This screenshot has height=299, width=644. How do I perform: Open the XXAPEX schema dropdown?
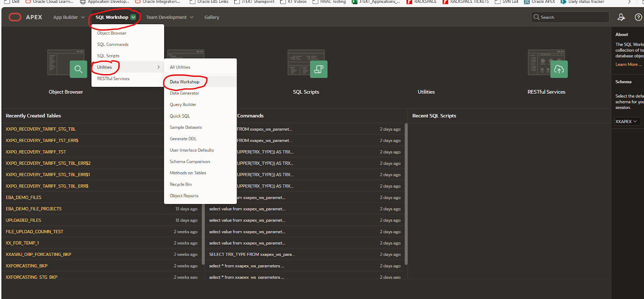click(627, 122)
